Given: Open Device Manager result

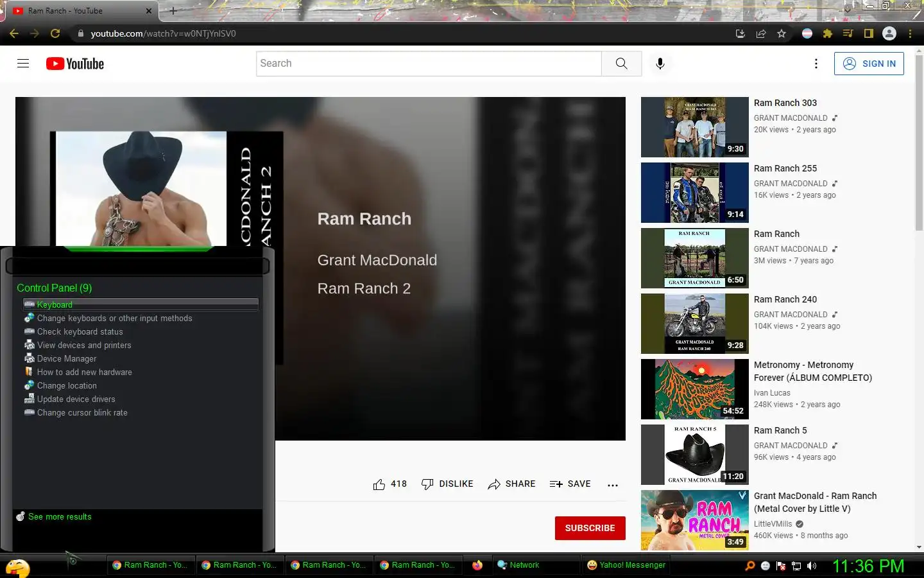Looking at the screenshot, I should tap(66, 359).
